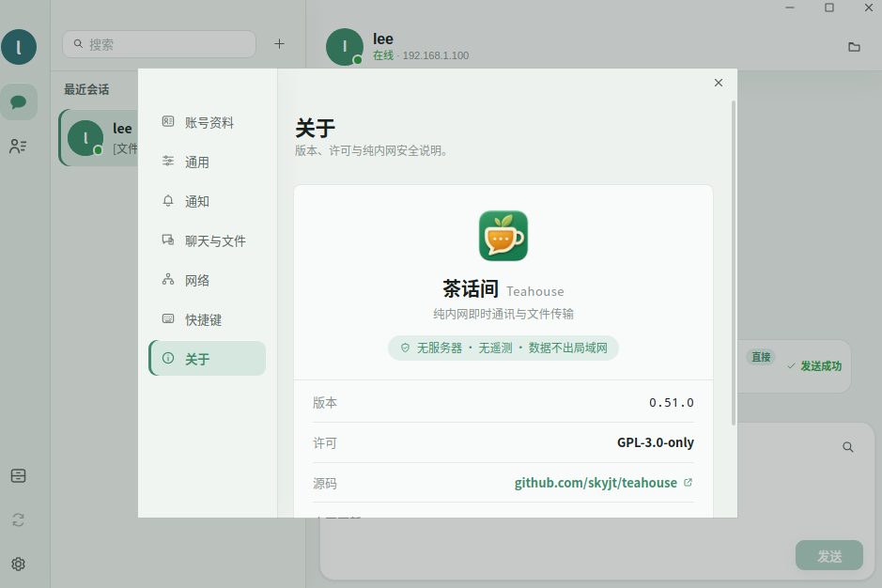Select 网络 settings section
Viewport: 882px width, 588px height.
[x=207, y=280]
